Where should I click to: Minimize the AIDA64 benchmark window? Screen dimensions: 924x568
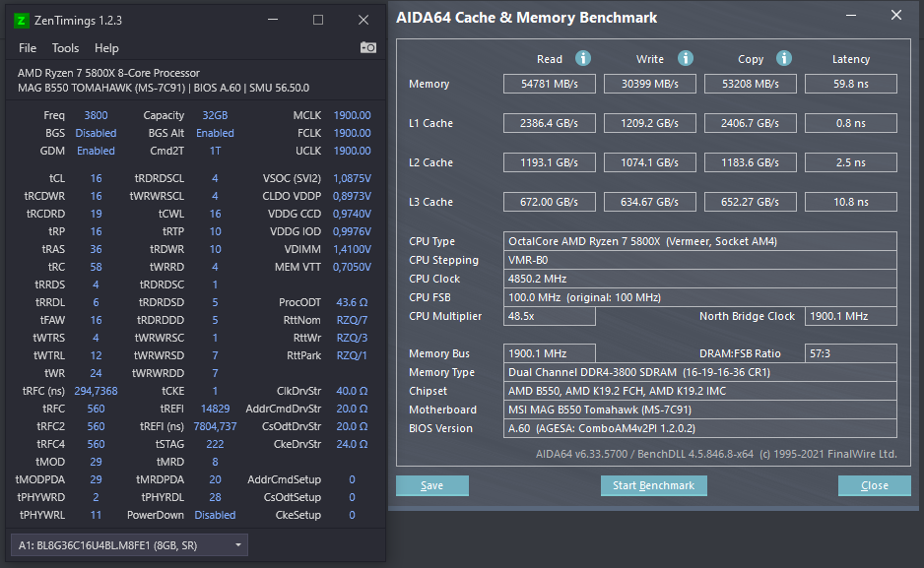[x=851, y=16]
